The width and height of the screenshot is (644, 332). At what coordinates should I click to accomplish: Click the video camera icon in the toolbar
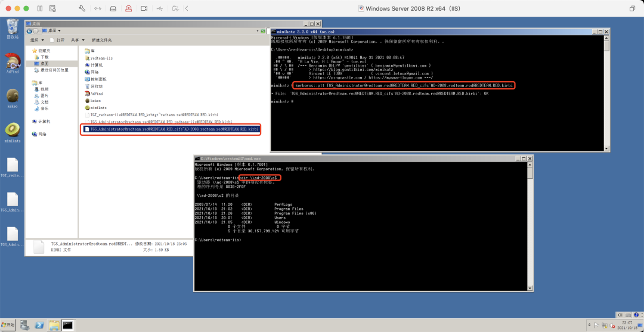tap(144, 8)
